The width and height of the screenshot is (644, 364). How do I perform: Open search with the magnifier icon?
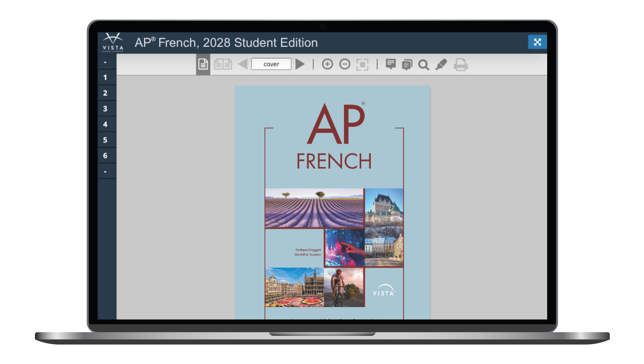pos(424,65)
